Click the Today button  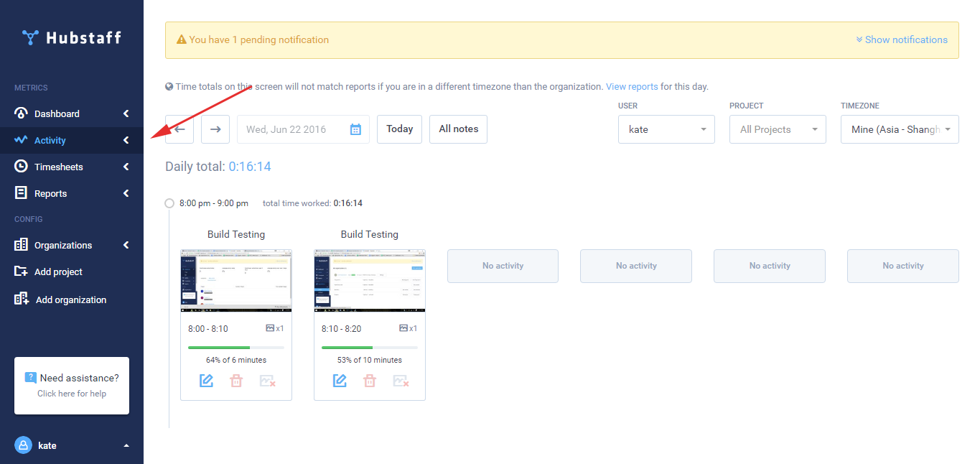click(x=399, y=129)
